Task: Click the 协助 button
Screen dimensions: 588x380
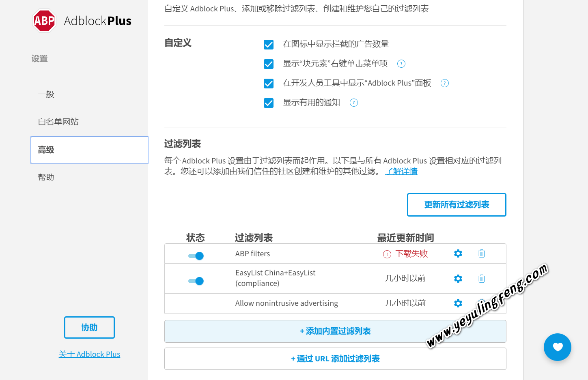Action: click(x=89, y=327)
